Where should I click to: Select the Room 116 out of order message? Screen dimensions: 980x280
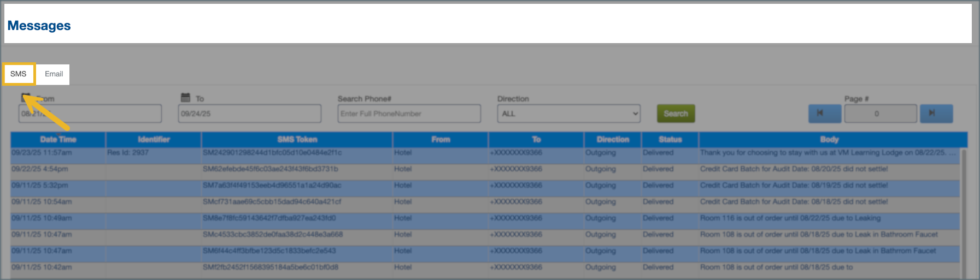(x=790, y=218)
